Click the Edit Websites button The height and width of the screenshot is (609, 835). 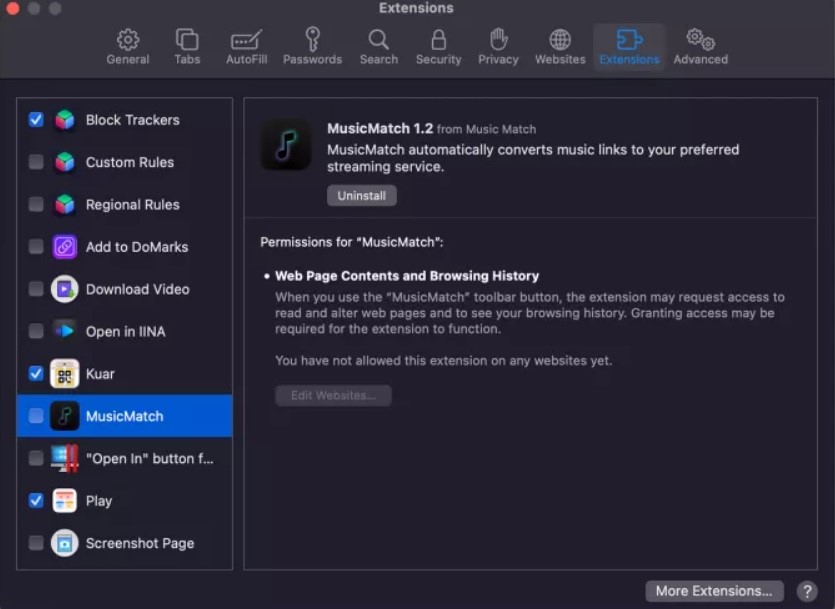click(x=333, y=396)
